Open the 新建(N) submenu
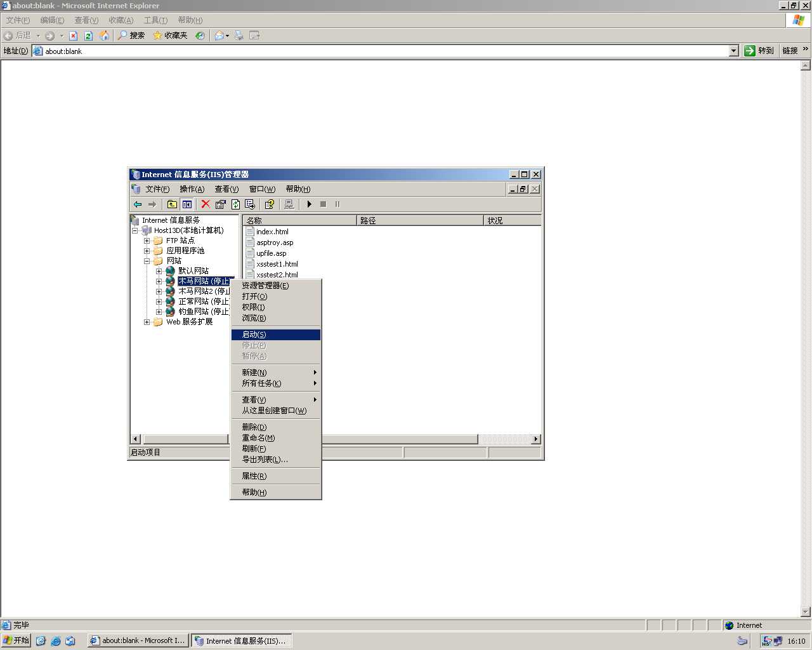This screenshot has width=812, height=650. pyautogui.click(x=276, y=373)
